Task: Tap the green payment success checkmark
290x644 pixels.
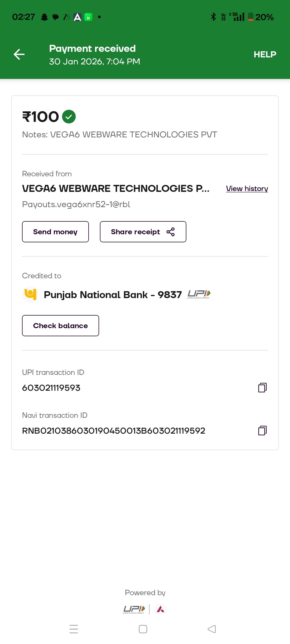Action: click(69, 117)
